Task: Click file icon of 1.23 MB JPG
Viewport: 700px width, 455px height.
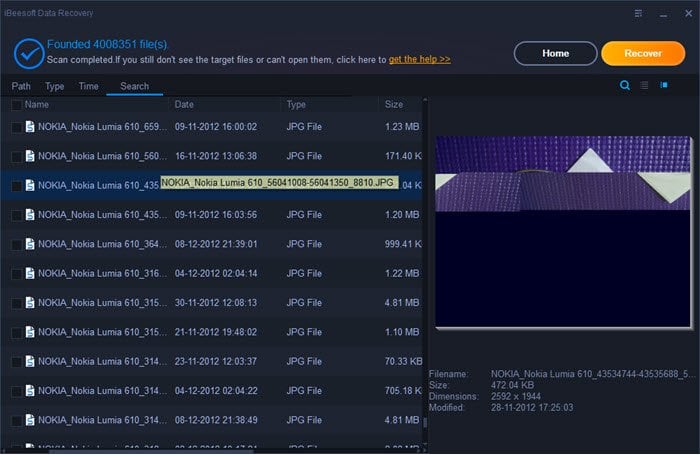Action: [x=30, y=127]
